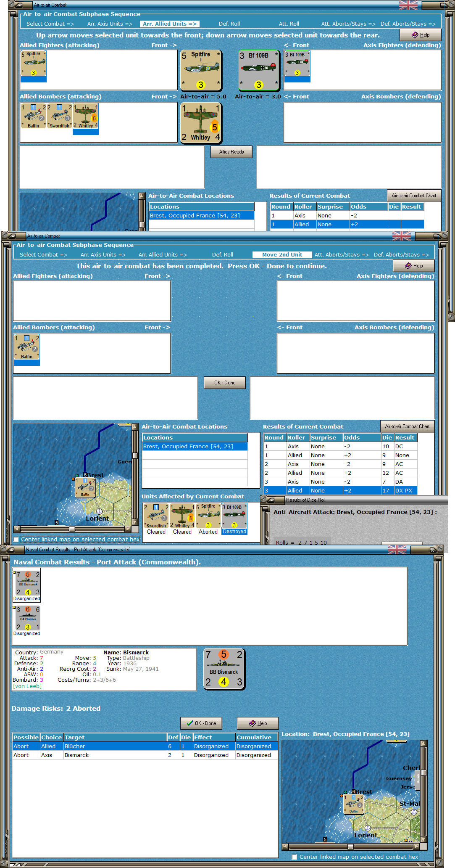
Task: Select Blücher Abort row in damage table
Action: point(145,746)
